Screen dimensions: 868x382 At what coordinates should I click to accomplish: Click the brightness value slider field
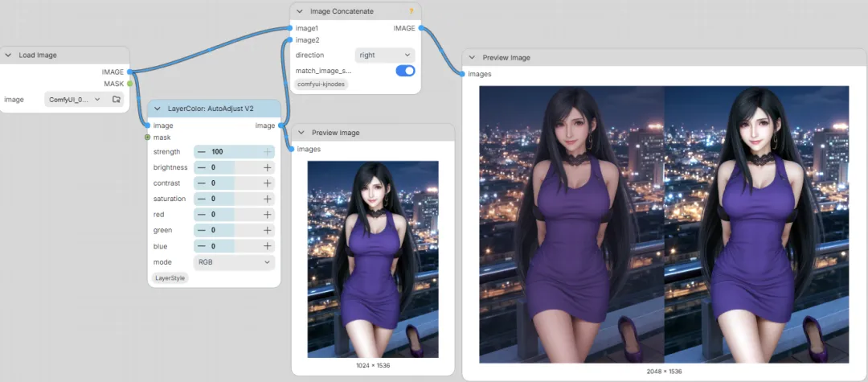click(x=234, y=167)
